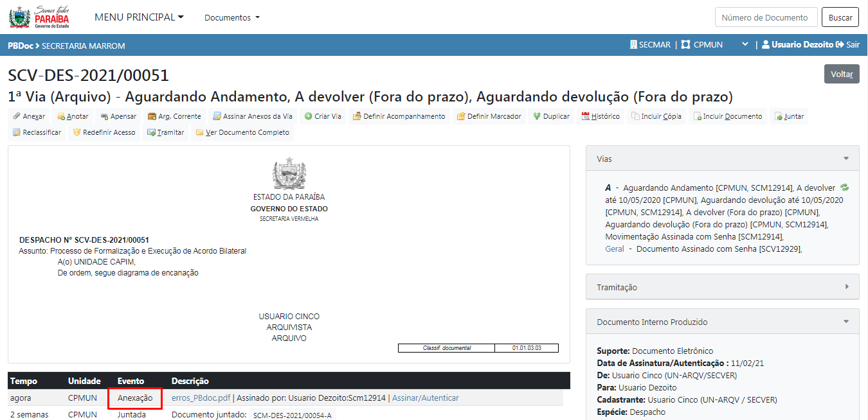868x420 pixels.
Task: Click the Anexar paperclip toolbar button
Action: 29,116
